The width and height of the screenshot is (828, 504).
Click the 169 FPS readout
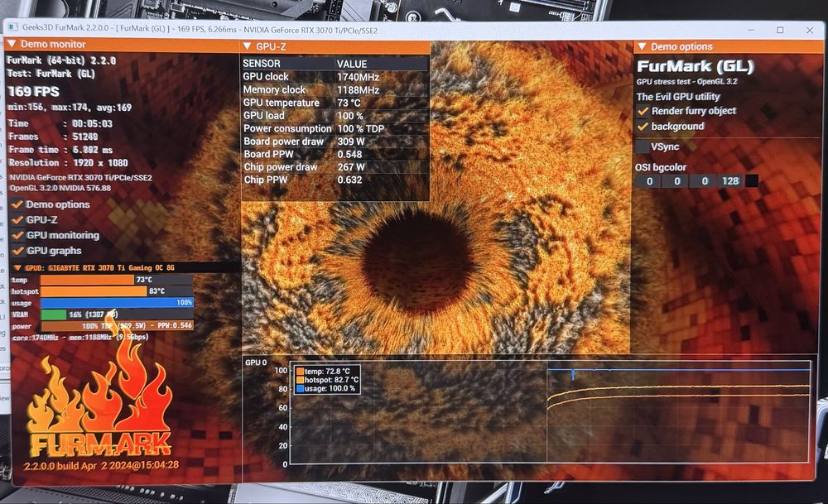pyautogui.click(x=33, y=92)
